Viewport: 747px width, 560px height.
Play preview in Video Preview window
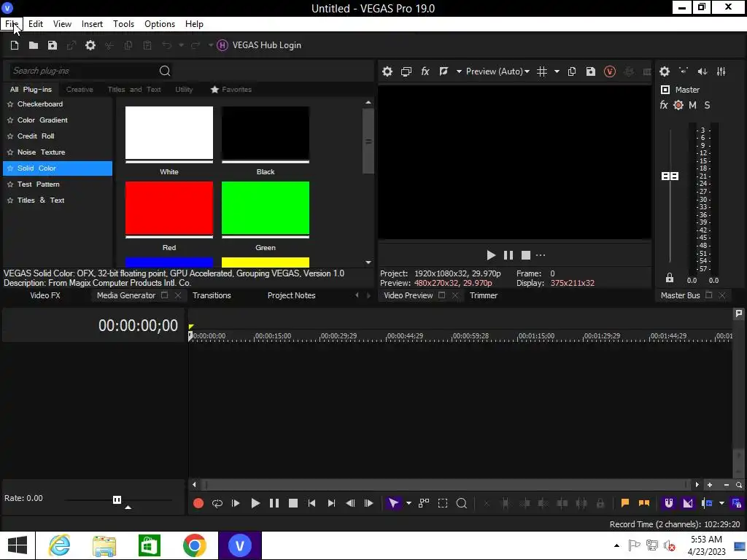pos(491,255)
